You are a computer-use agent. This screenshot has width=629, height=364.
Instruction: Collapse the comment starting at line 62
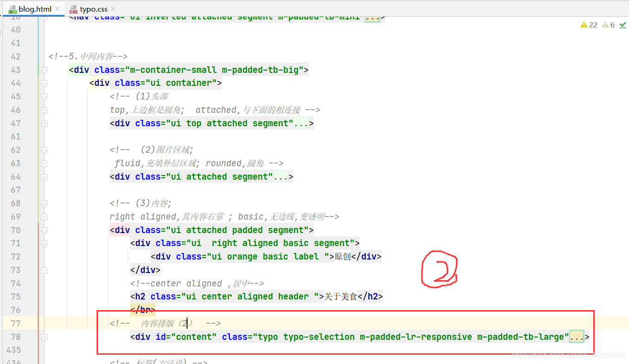[44, 150]
